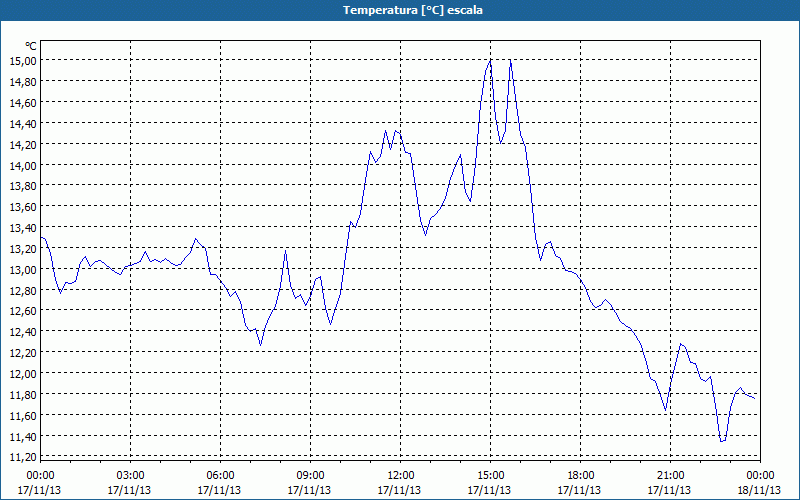Viewport: 800px width, 500px height.
Task: Click the 11,40 y-axis value
Action: (23, 436)
